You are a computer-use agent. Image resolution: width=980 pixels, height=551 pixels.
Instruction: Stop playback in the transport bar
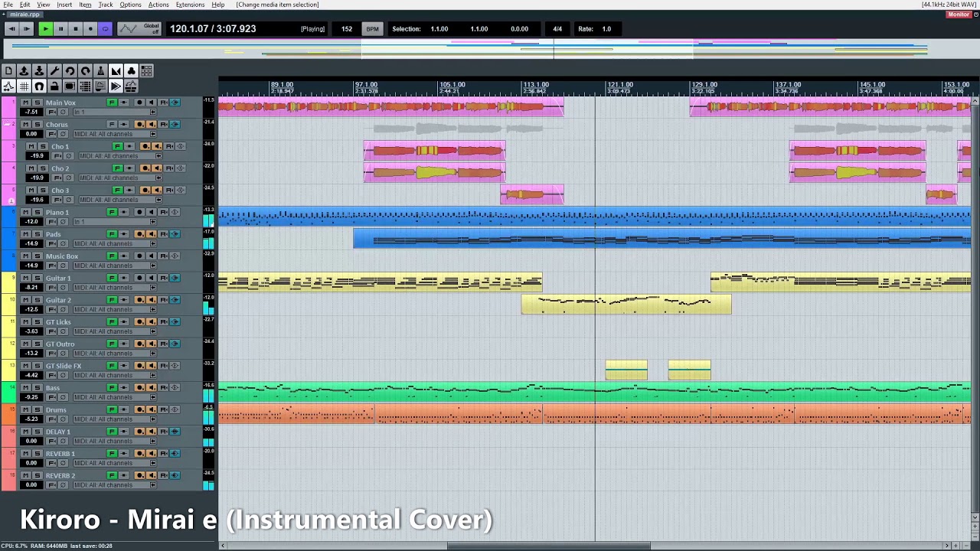coord(75,29)
